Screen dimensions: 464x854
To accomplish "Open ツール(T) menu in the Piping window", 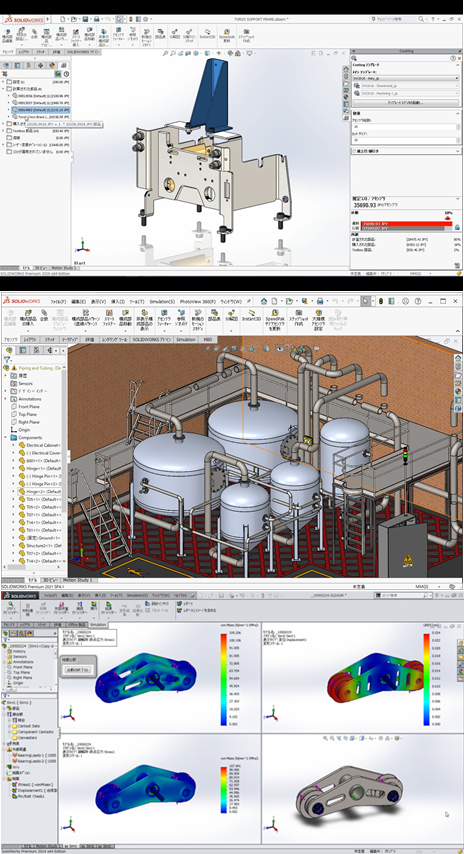I will [x=137, y=301].
